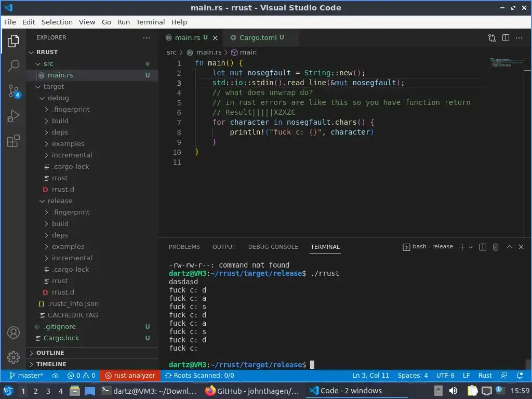Change line ending via LF indicator

point(466,376)
